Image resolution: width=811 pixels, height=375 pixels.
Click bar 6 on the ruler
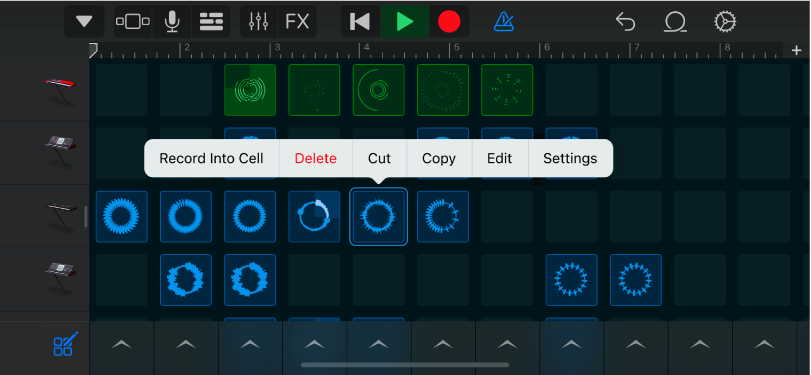point(547,48)
